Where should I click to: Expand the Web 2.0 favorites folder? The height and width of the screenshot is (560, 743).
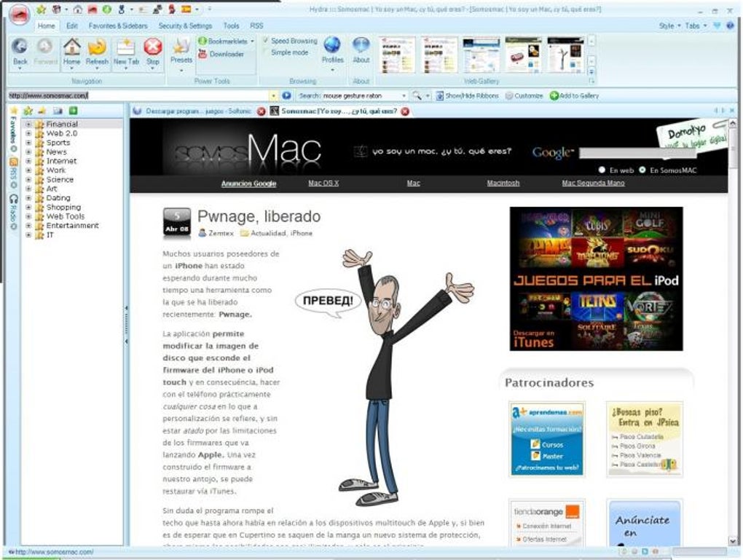click(28, 133)
